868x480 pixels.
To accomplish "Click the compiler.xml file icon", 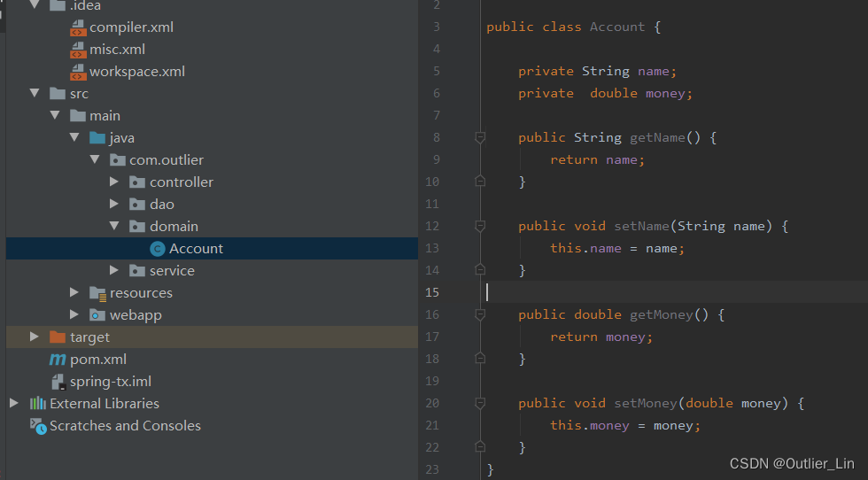I will (78, 27).
